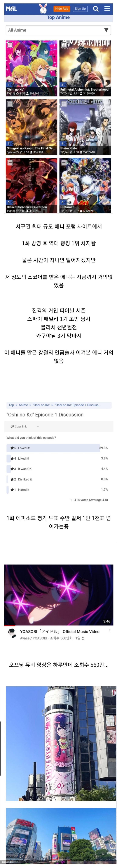
Task: Add Fullmetal Alchemist Brotherhood with plus icon
Action: pos(64,45)
